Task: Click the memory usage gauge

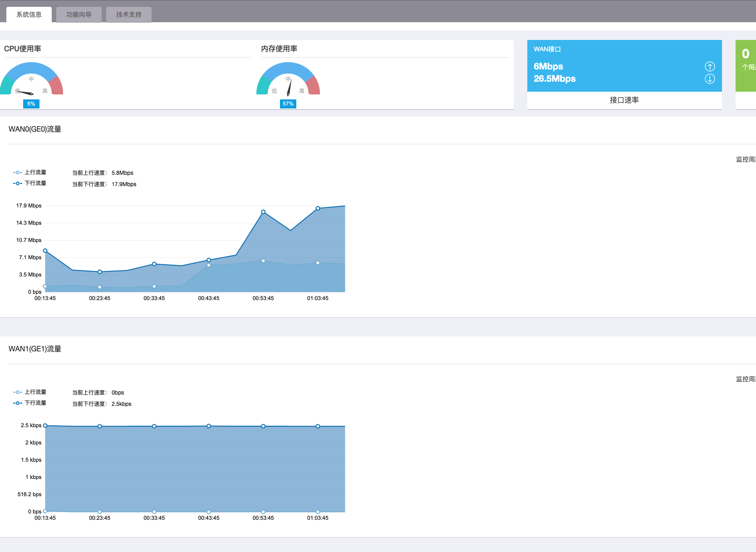Action: click(x=288, y=79)
